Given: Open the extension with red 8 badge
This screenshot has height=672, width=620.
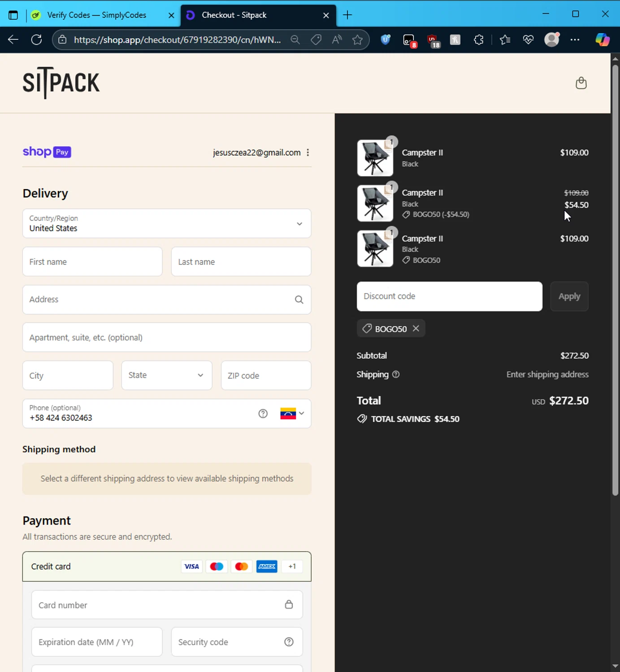Looking at the screenshot, I should point(410,41).
